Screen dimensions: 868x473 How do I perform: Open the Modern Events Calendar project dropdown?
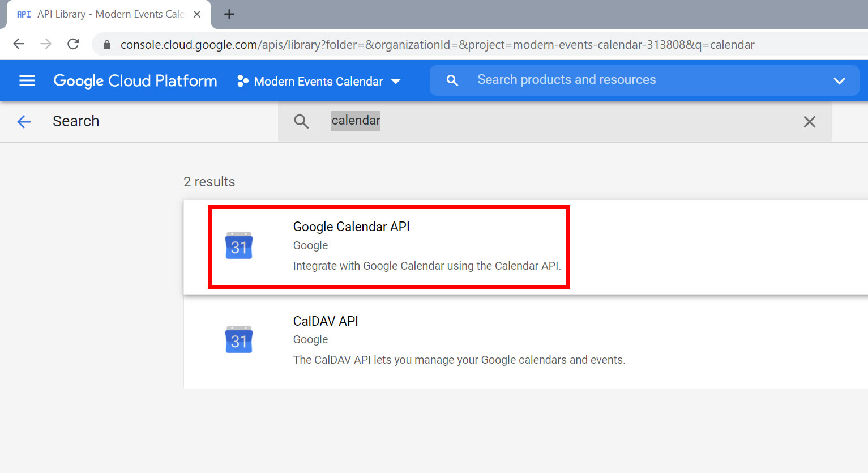(319, 81)
